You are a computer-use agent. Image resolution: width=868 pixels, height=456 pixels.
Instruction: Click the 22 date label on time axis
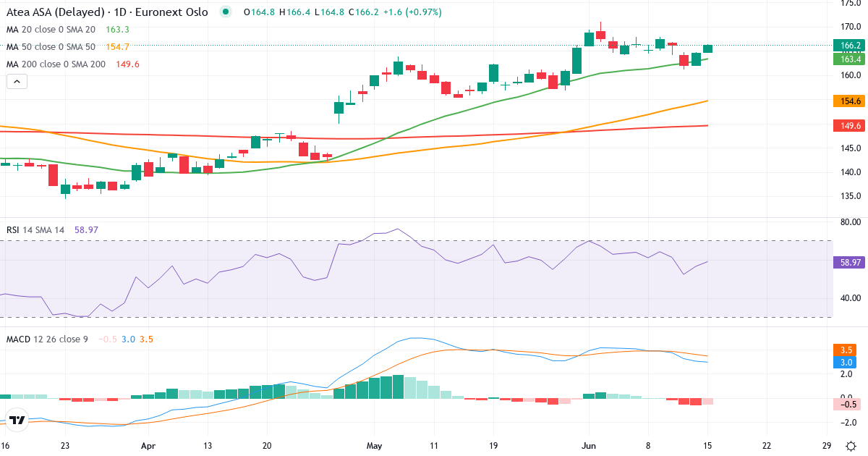click(767, 446)
